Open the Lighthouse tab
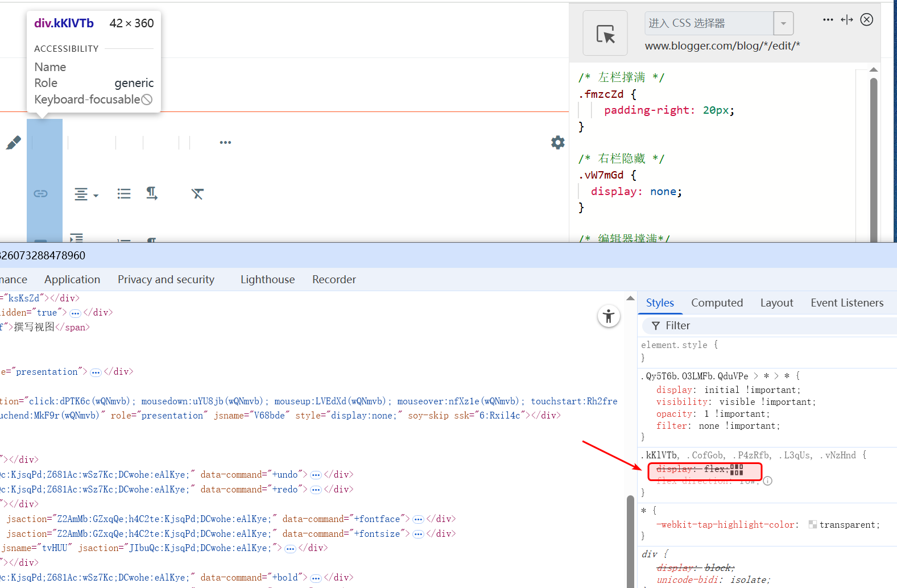 (267, 280)
